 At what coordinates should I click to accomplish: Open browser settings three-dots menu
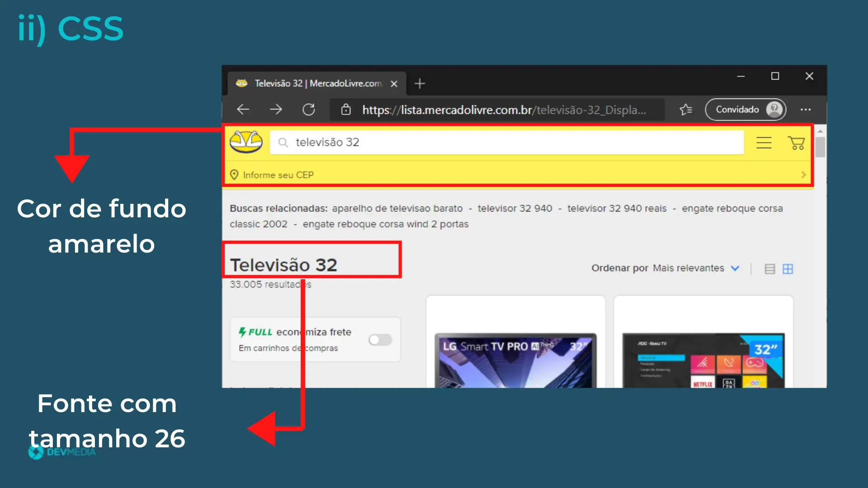pyautogui.click(x=806, y=109)
